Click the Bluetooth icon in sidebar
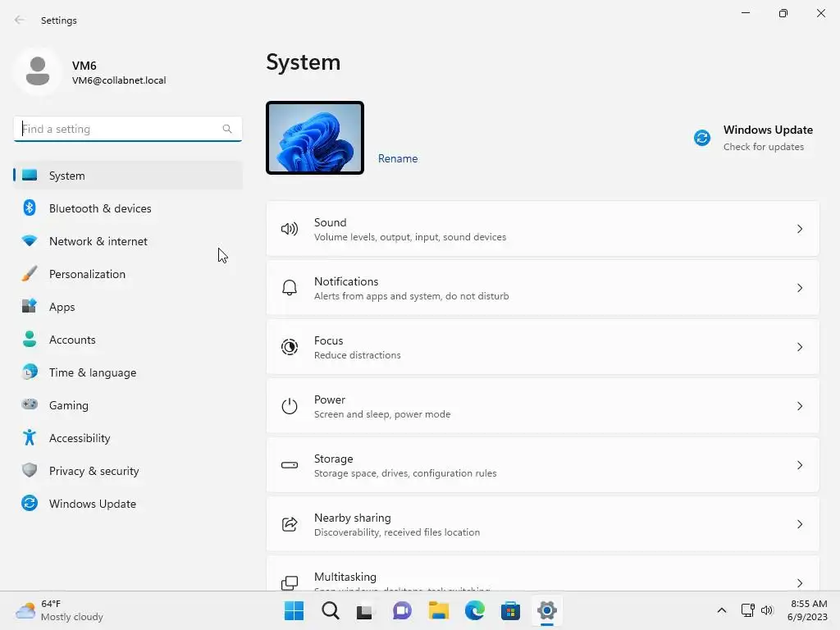Screen dimensions: 840x630 [30, 208]
